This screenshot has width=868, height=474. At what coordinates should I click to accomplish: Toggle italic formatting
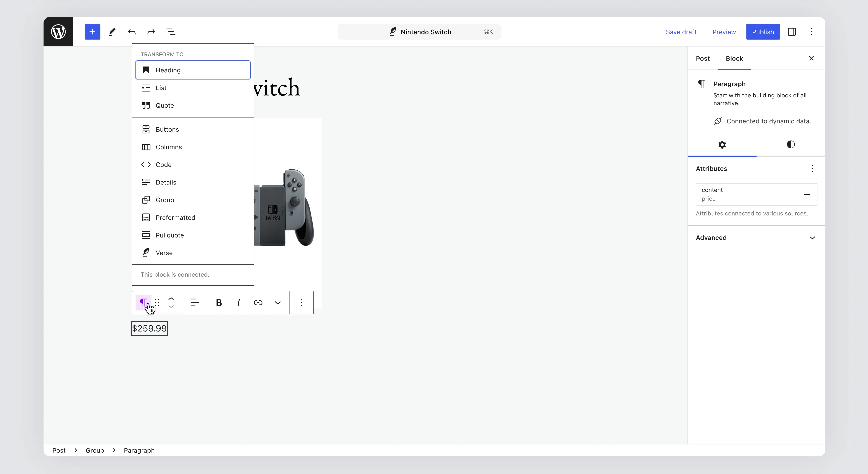click(x=238, y=302)
